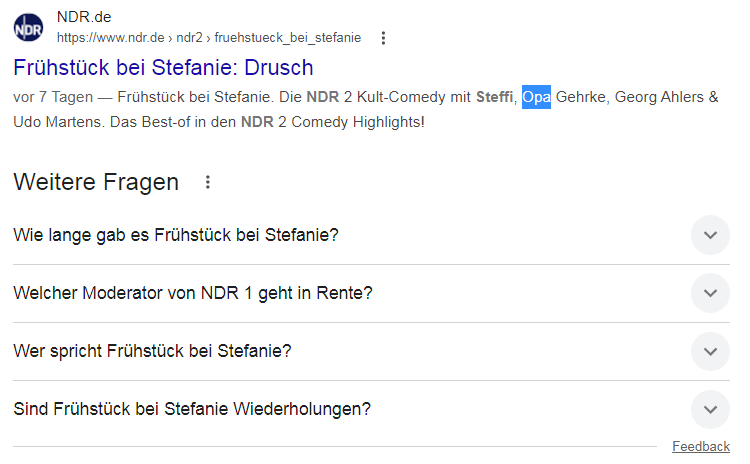Screen dimensions: 750x464
Task: Open the result titled Frühstück bei Stefanie: Drusch
Action: [163, 67]
